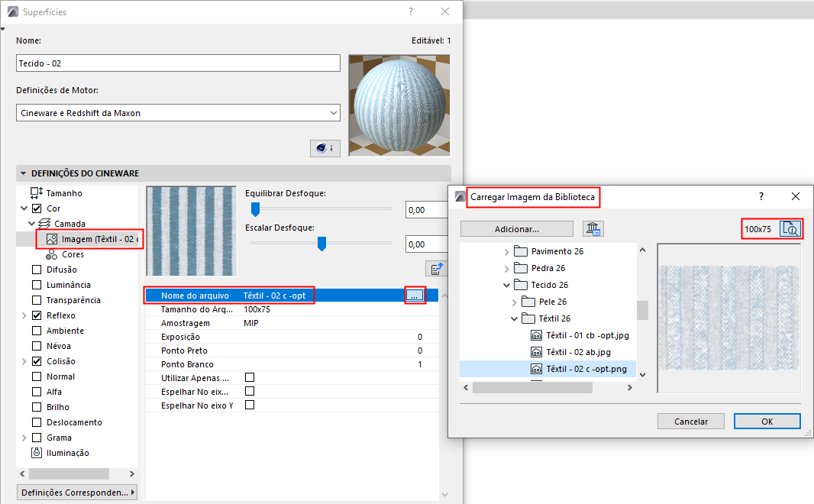
Task: Toggle the Cor channel checkbox
Action: pos(37,208)
